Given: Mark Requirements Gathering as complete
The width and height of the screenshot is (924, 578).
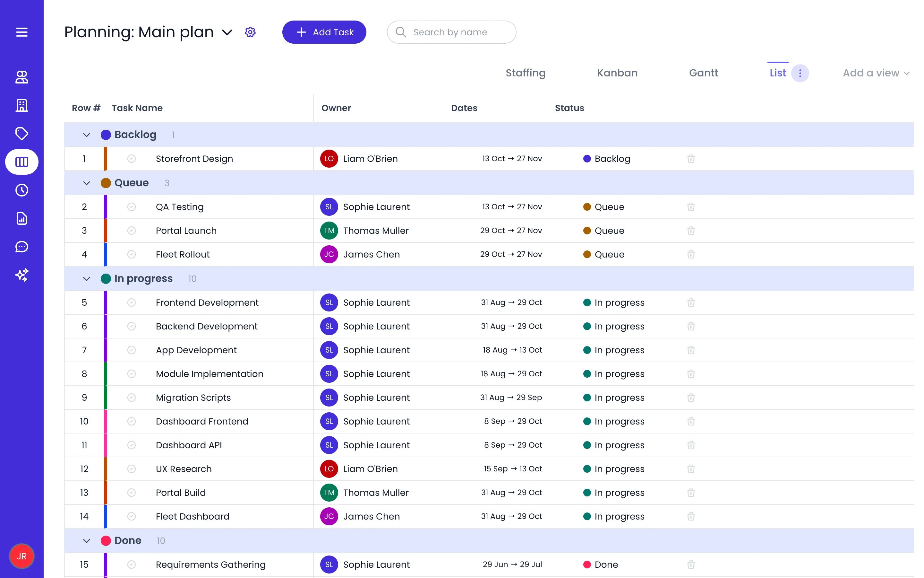Looking at the screenshot, I should pyautogui.click(x=131, y=565).
